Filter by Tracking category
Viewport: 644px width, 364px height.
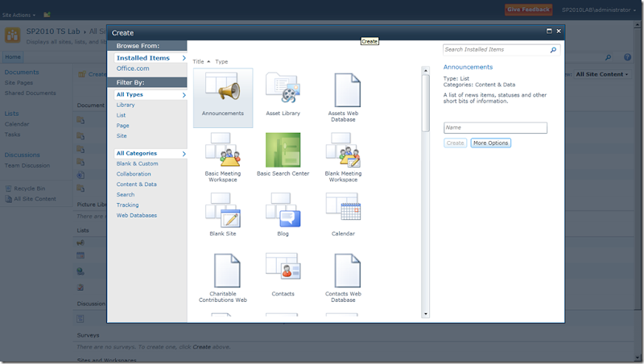(127, 205)
